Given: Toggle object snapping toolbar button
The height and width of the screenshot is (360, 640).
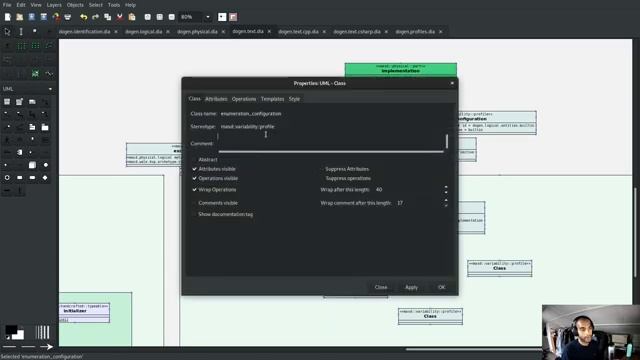Looking at the screenshot, I should click(233, 17).
